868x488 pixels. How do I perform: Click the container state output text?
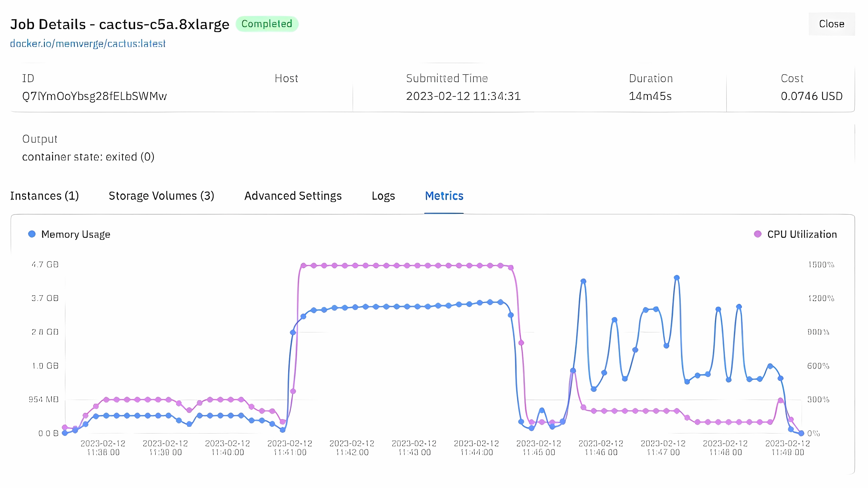click(88, 157)
